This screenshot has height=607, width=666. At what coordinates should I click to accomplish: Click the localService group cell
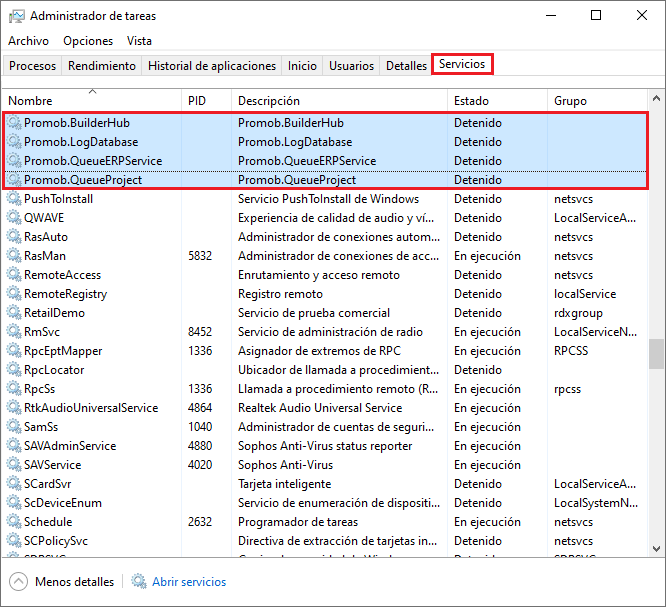tap(585, 294)
